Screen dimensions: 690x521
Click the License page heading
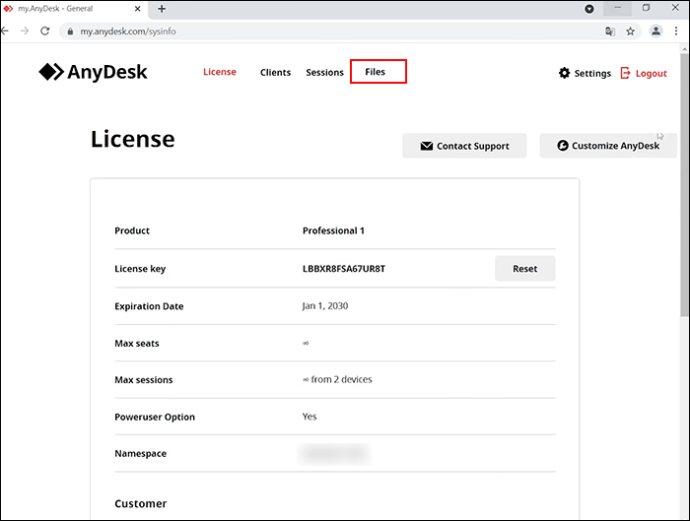pos(132,139)
